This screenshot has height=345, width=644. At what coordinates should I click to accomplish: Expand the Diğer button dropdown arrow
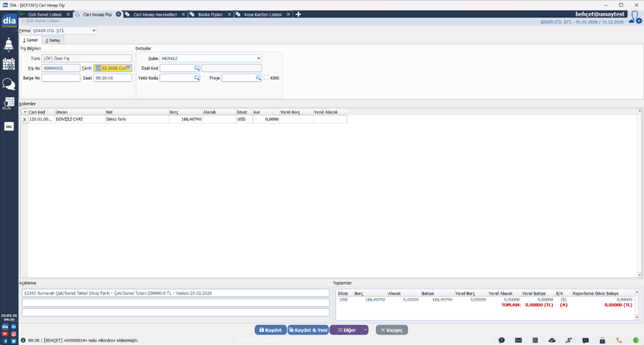point(366,330)
